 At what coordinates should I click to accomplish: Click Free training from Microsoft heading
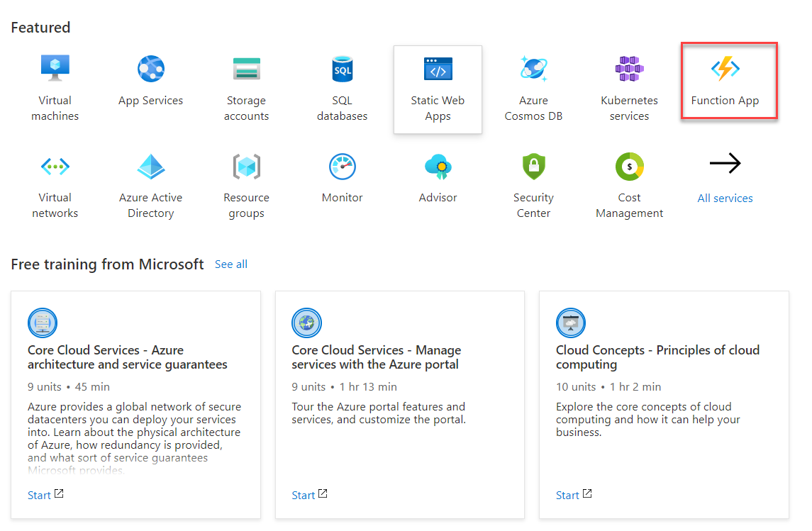[x=107, y=264]
